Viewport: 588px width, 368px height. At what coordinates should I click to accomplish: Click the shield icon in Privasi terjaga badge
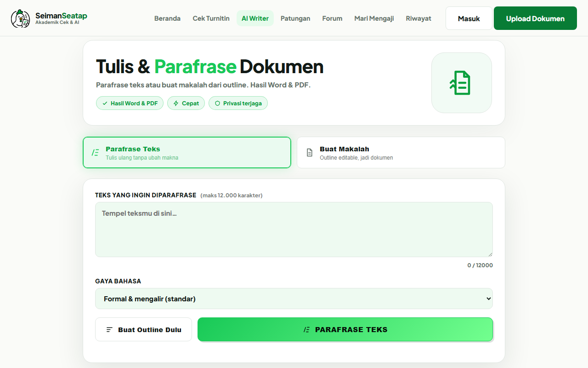pos(217,103)
